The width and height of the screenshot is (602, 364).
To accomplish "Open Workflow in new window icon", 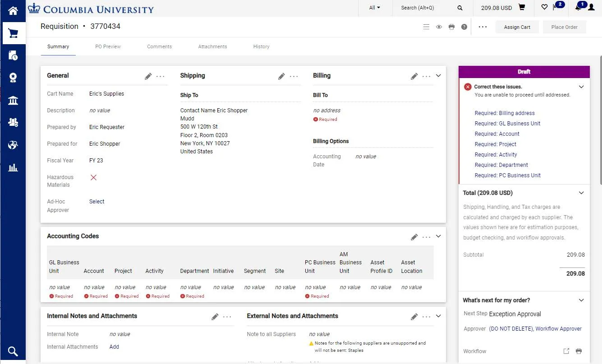I will tap(566, 351).
